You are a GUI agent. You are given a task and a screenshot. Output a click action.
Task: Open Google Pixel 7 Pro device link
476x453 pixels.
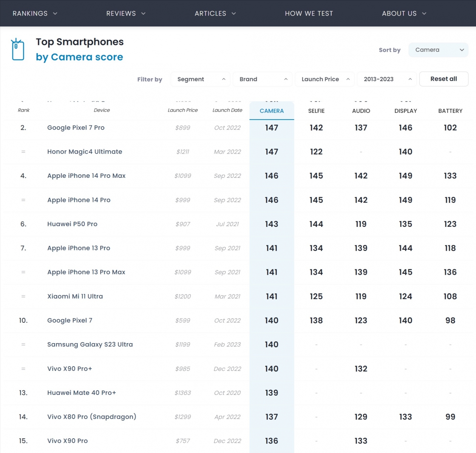pos(76,128)
